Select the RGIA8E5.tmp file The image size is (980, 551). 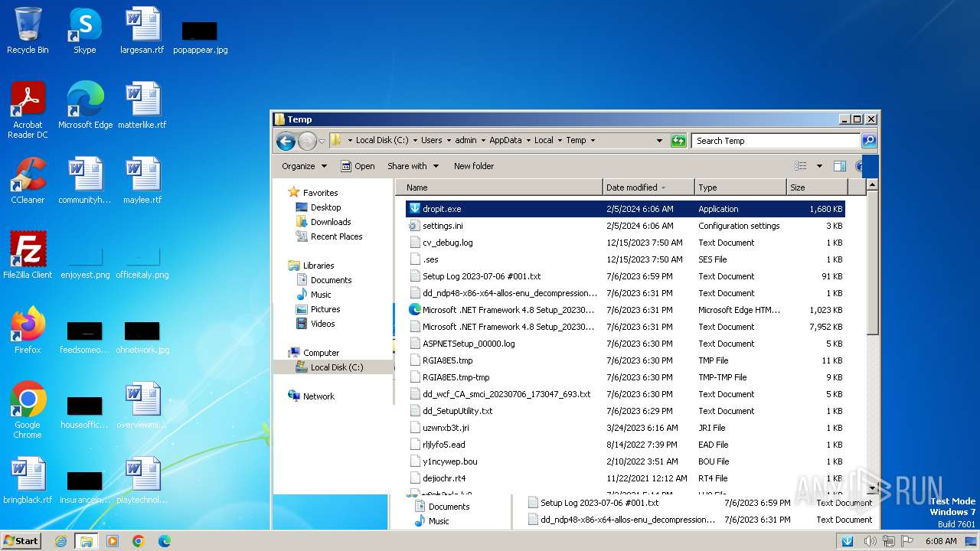pos(626,360)
